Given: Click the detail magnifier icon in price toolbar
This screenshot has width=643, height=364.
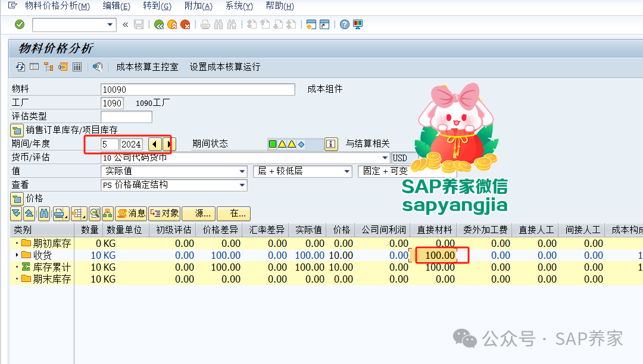Looking at the screenshot, I should [95, 214].
